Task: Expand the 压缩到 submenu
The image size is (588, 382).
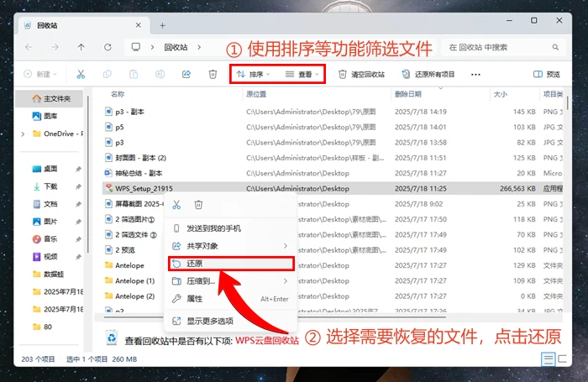Action: coord(286,280)
